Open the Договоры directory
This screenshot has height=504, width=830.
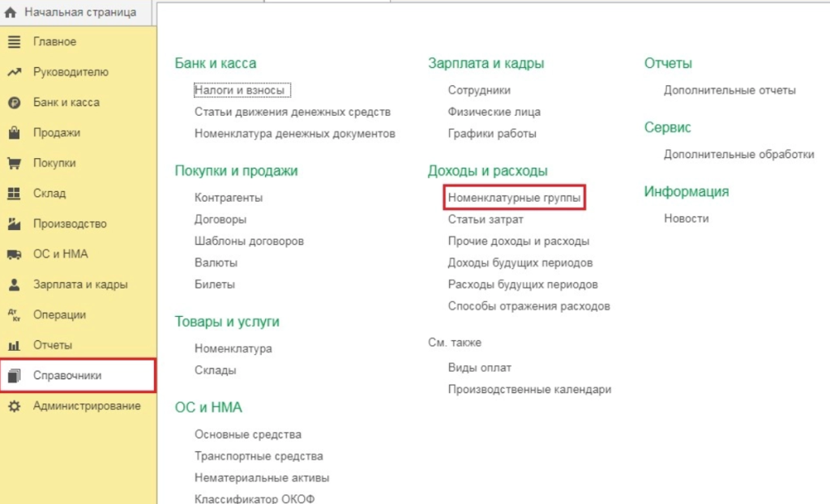point(220,219)
